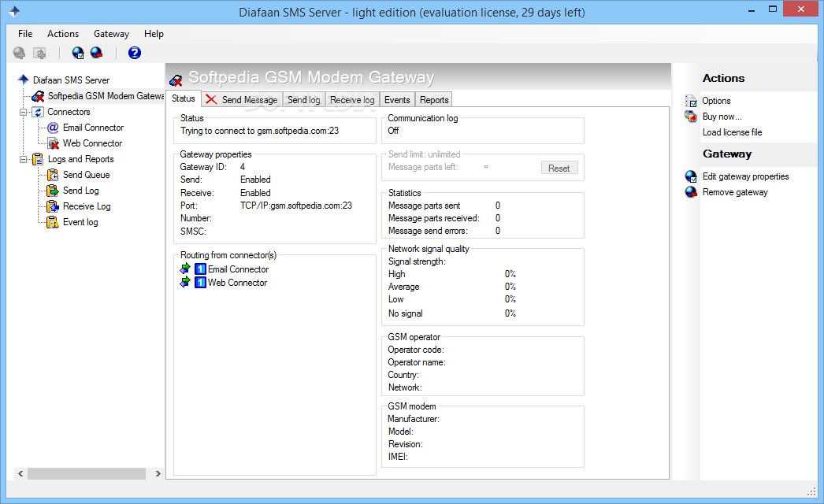Image resolution: width=824 pixels, height=504 pixels.
Task: Select Send Queue label in the tree
Action: pyautogui.click(x=86, y=175)
